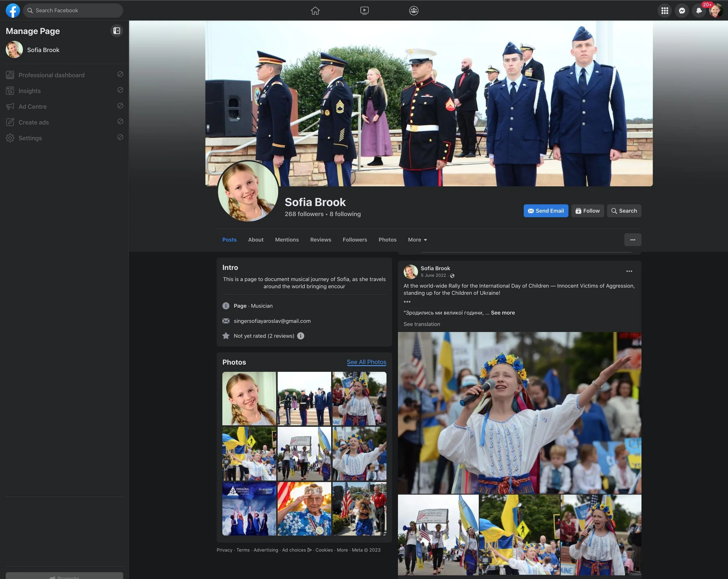
Task: Open the Watch video icon
Action: 364,10
